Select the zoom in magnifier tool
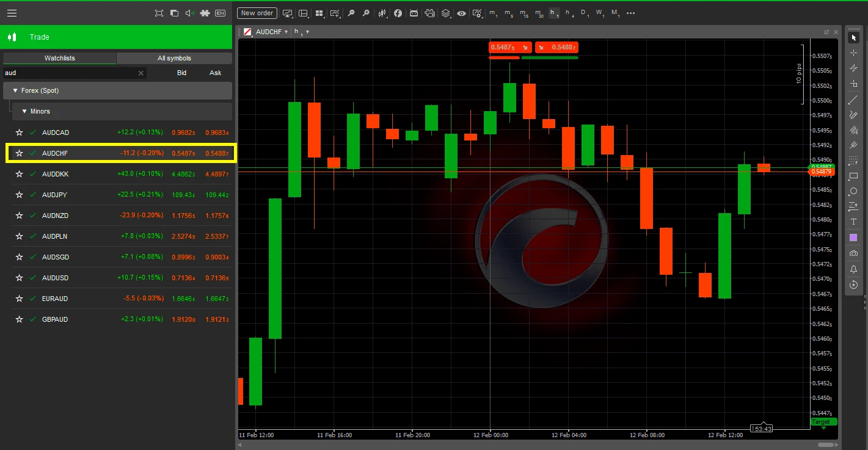This screenshot has height=450, width=868. (366, 13)
